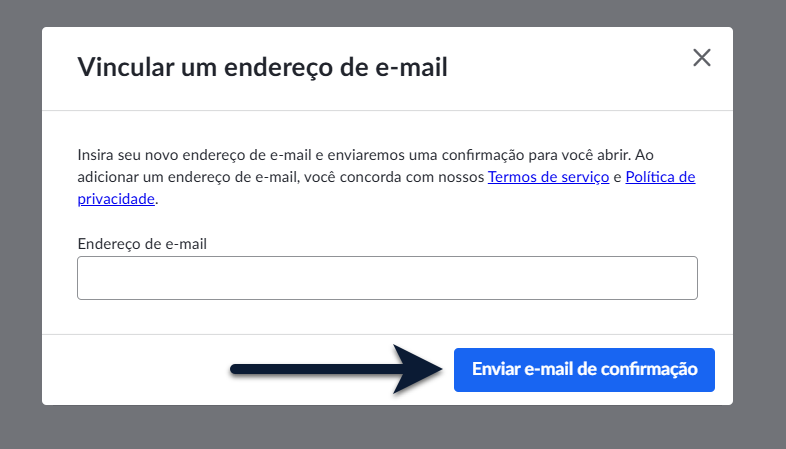The height and width of the screenshot is (449, 786).
Task: Click the sentence starting with Insira seu novo
Action: (x=354, y=155)
